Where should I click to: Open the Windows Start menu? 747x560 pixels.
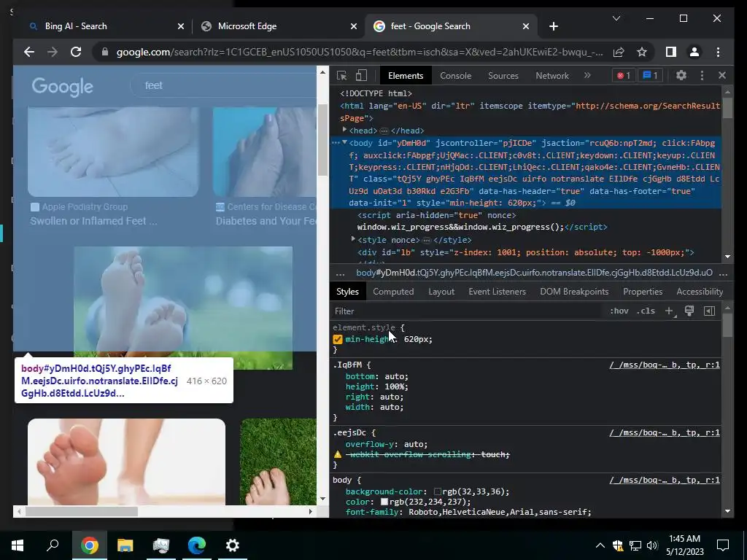18,545
